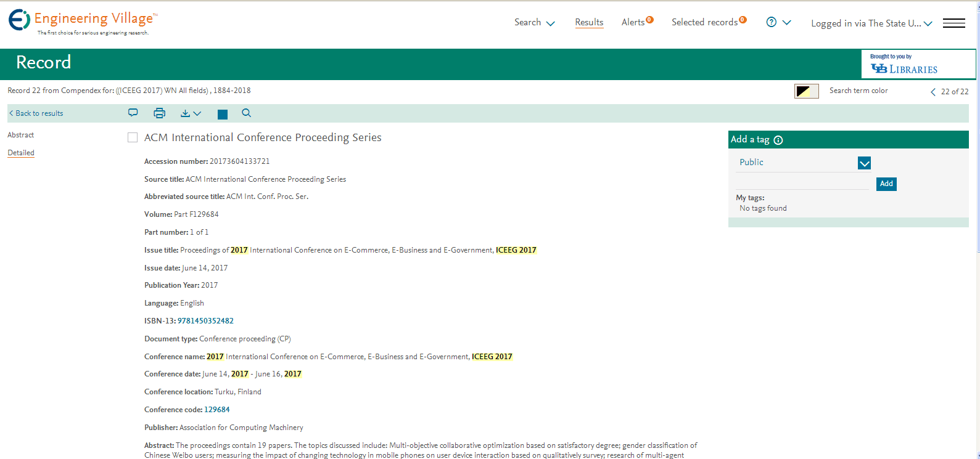Click 'Part F129684' volume text

(196, 214)
